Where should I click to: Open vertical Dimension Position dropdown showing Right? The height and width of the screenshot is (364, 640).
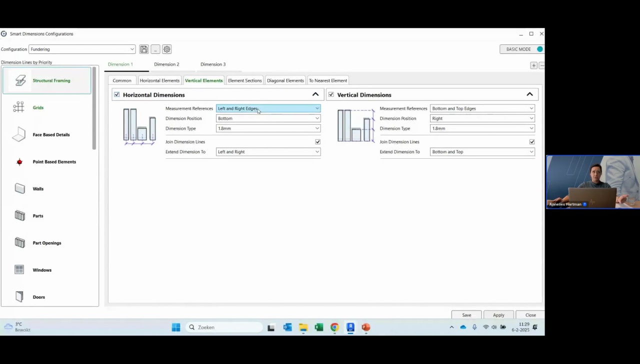[x=482, y=118]
